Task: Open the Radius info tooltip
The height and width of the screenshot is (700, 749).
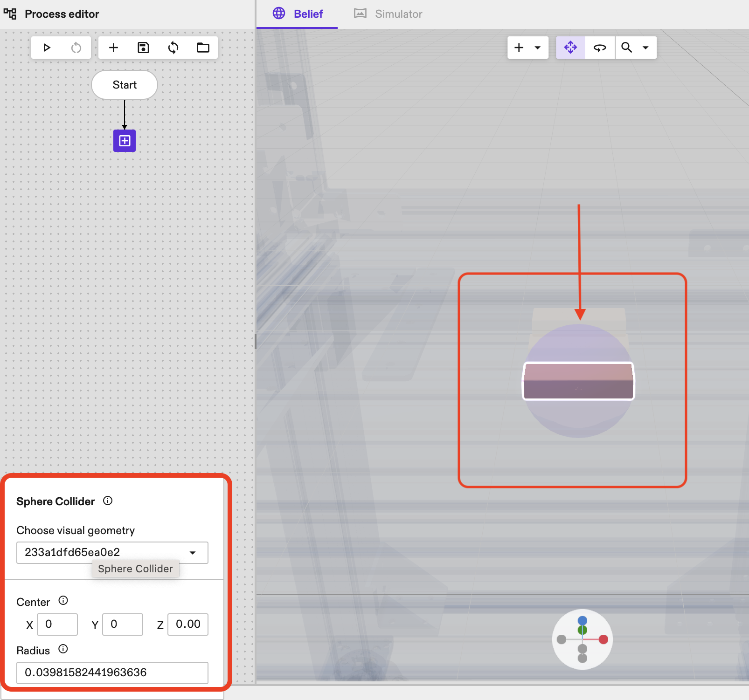Action: tap(63, 649)
